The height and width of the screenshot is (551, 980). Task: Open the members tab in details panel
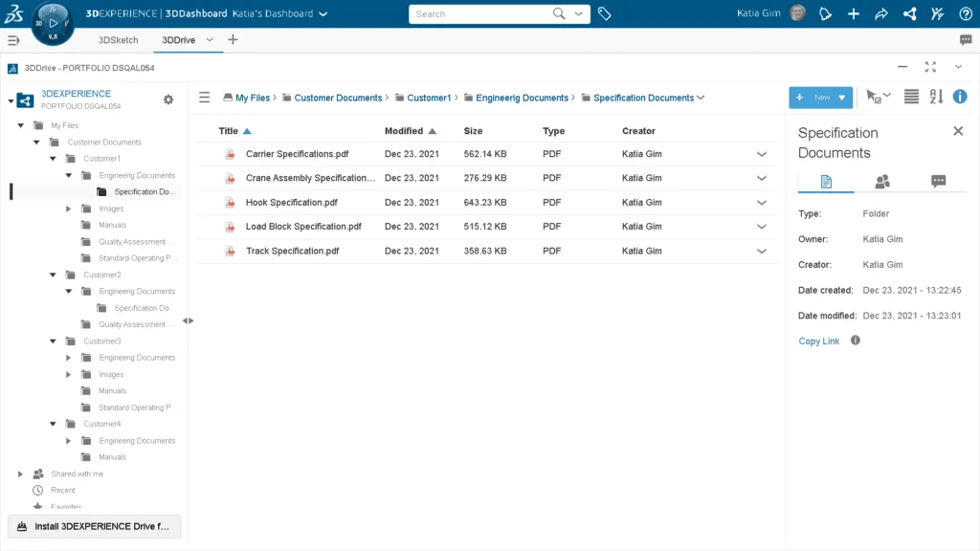[882, 181]
